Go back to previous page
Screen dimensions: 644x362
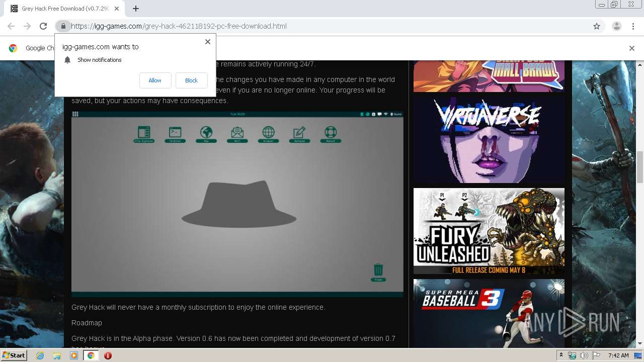pyautogui.click(x=11, y=26)
